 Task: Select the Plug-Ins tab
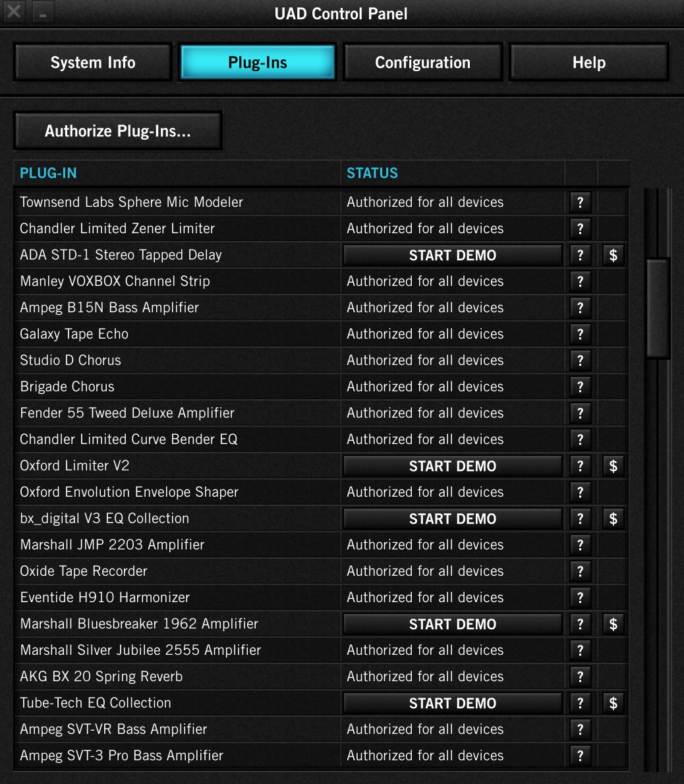point(258,63)
